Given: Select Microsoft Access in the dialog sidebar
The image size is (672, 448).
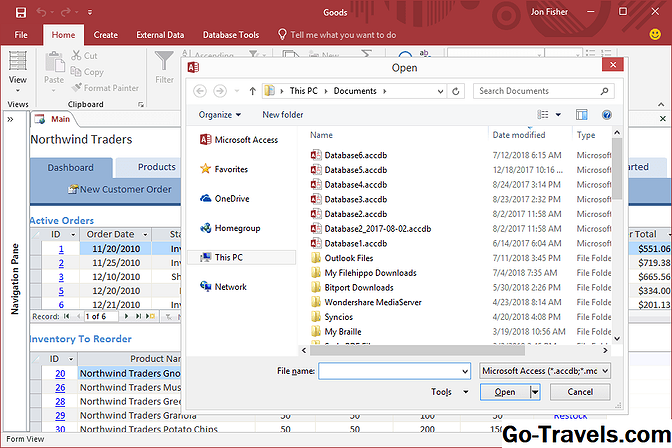Looking at the screenshot, I should 239,140.
